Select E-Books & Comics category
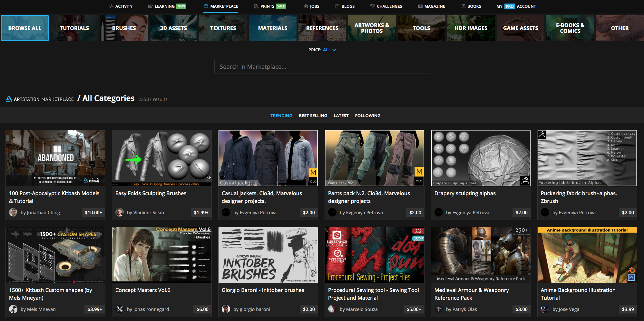The height and width of the screenshot is (321, 644). 570,28
